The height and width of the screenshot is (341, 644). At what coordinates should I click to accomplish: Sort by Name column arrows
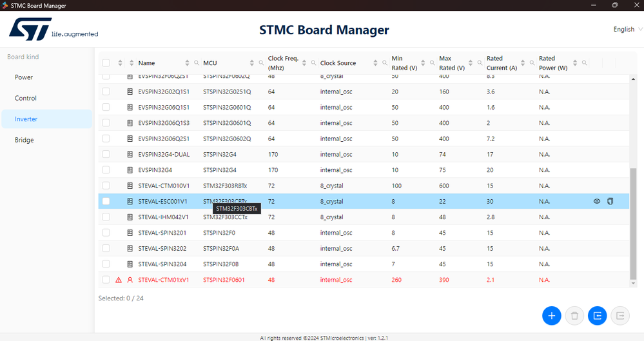click(x=187, y=63)
